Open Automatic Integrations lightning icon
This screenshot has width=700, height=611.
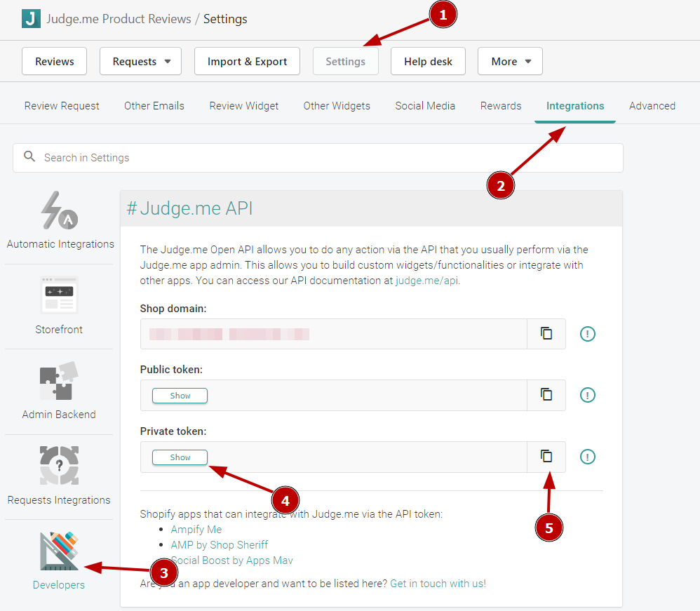pyautogui.click(x=60, y=210)
